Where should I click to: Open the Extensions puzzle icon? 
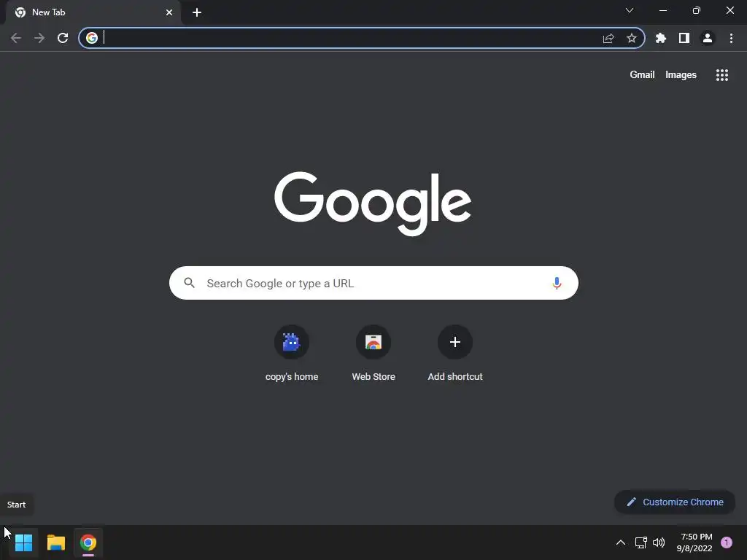click(661, 38)
